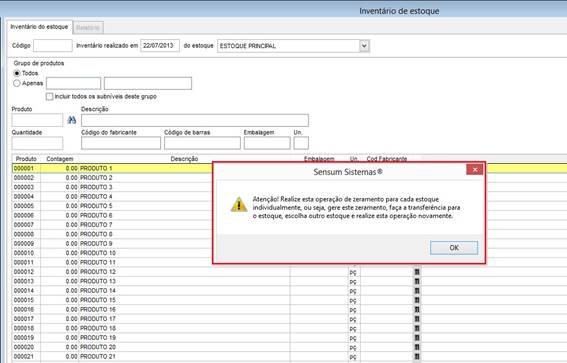The width and height of the screenshot is (567, 363).
Task: Select the Todos radio button
Action: click(x=17, y=73)
